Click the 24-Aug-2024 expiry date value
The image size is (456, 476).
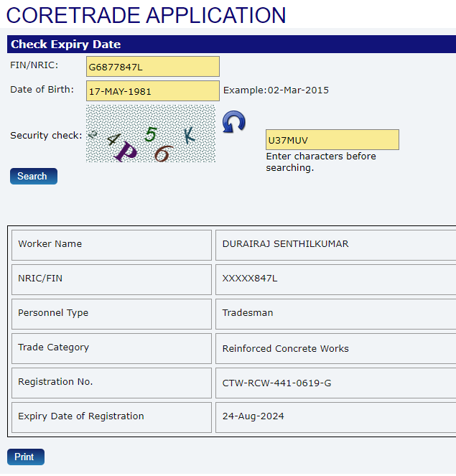pos(252,416)
